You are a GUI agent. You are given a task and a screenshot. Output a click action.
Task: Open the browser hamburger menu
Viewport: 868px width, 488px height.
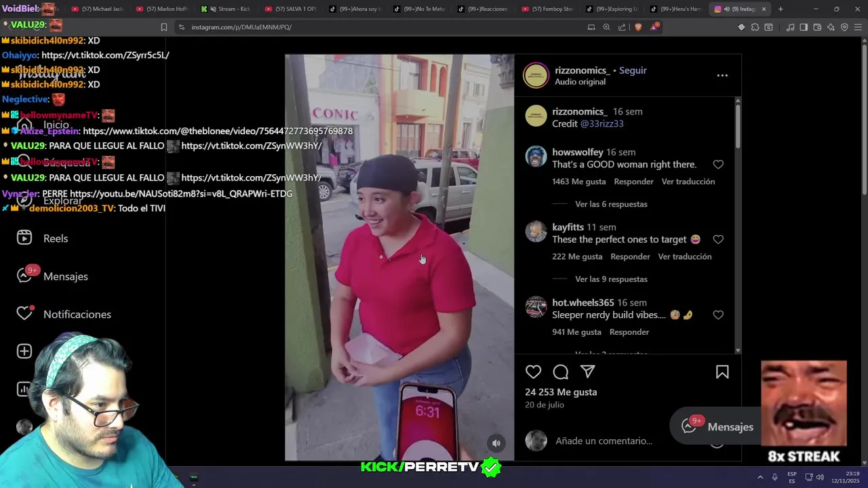click(x=858, y=27)
